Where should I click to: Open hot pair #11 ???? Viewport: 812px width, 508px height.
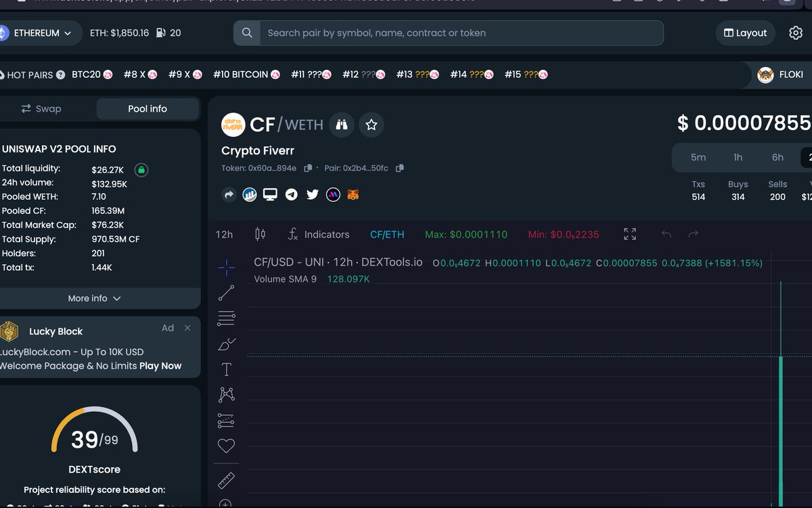(311, 75)
